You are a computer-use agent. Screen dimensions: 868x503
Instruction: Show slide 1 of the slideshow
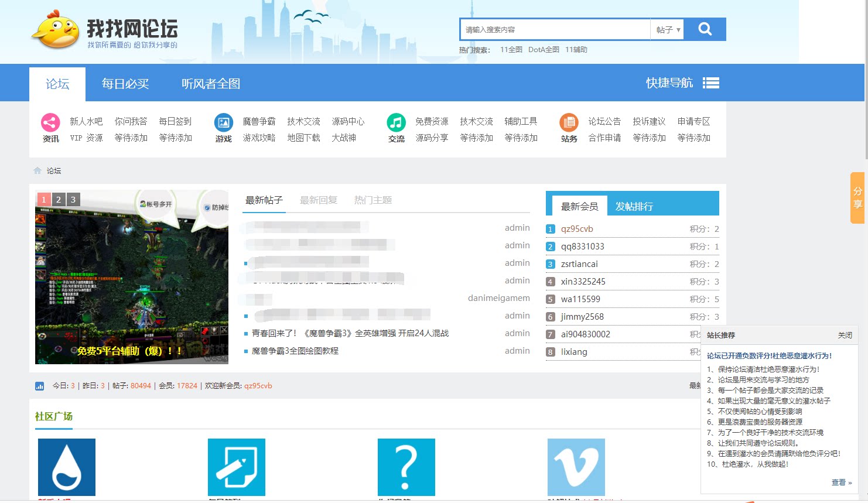[x=43, y=200]
